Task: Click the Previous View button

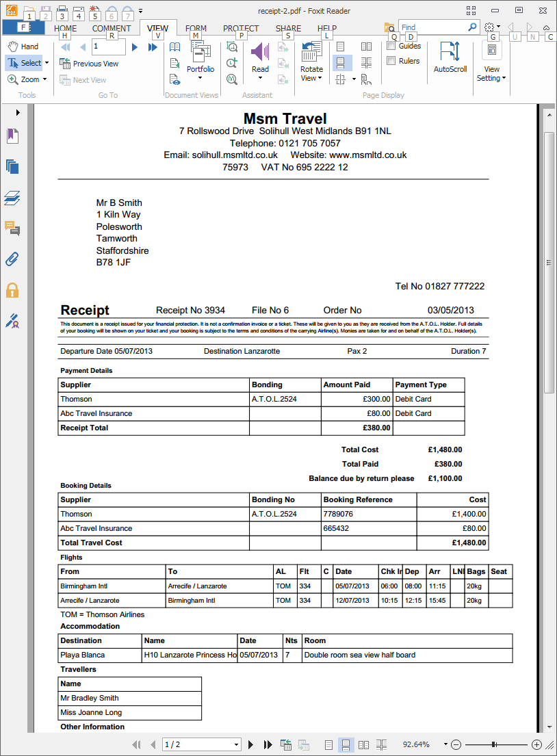Action: [x=89, y=64]
